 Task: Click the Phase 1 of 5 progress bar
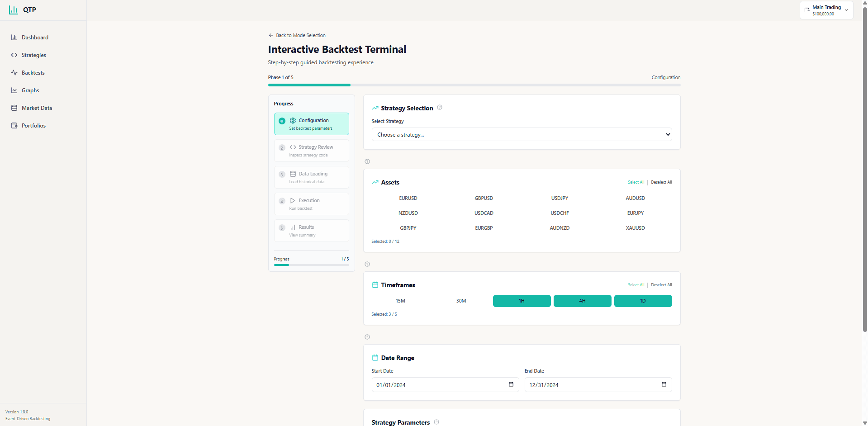[474, 85]
